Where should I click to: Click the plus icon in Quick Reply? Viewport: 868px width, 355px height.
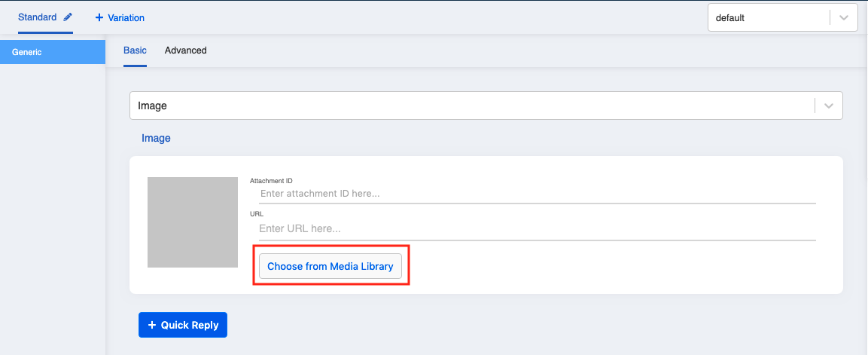152,325
